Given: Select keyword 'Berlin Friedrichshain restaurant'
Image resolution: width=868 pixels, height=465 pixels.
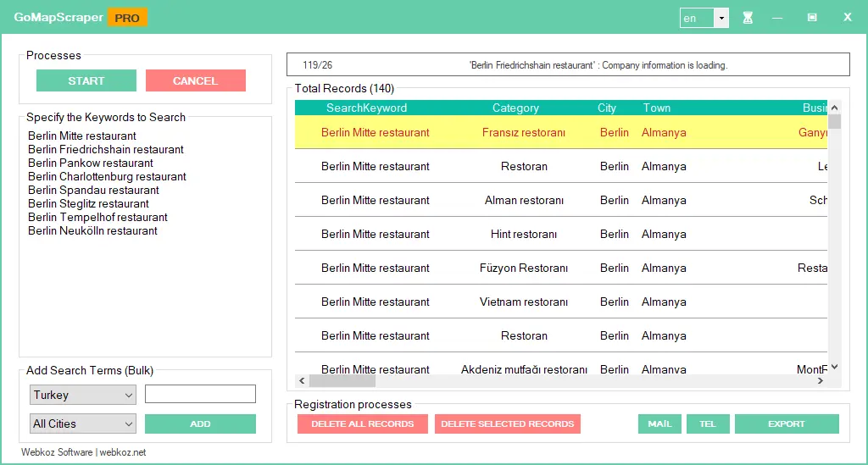Looking at the screenshot, I should click(106, 150).
